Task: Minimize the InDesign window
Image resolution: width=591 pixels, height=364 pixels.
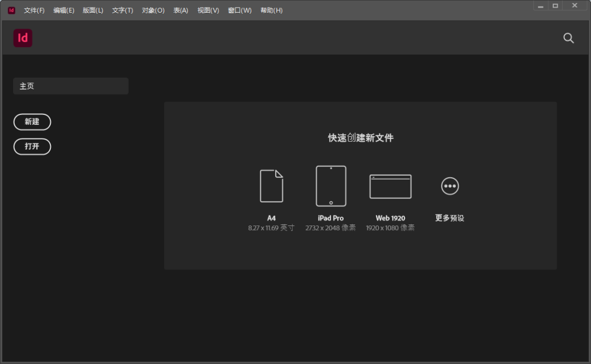Action: point(541,5)
